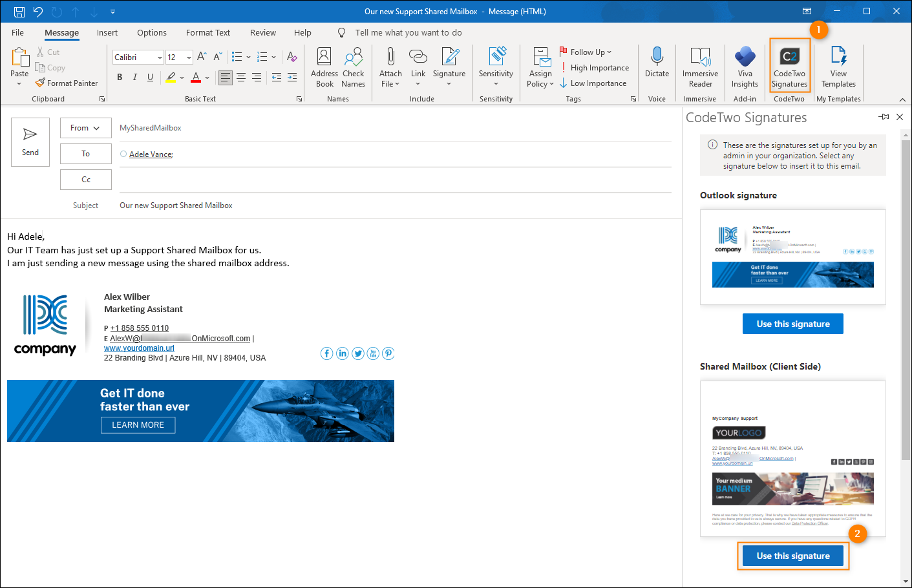Click Tell me what you want search box
912x588 pixels.
(408, 32)
